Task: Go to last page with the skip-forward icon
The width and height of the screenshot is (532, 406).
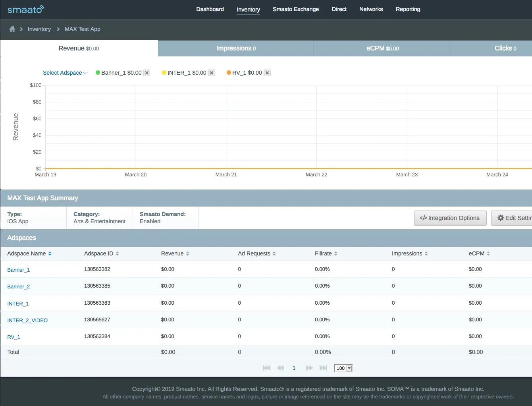Action: [323, 368]
